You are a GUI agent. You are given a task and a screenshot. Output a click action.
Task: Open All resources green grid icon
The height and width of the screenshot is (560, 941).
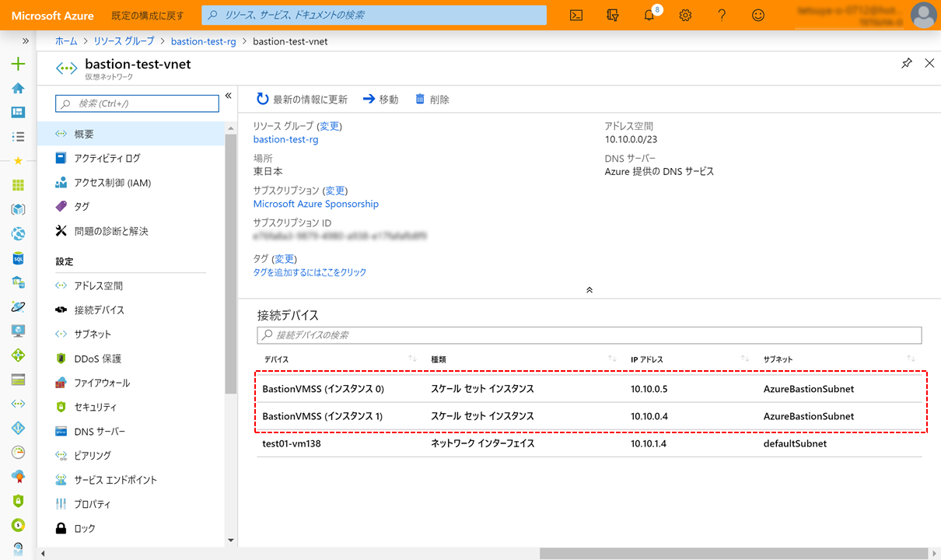click(18, 185)
